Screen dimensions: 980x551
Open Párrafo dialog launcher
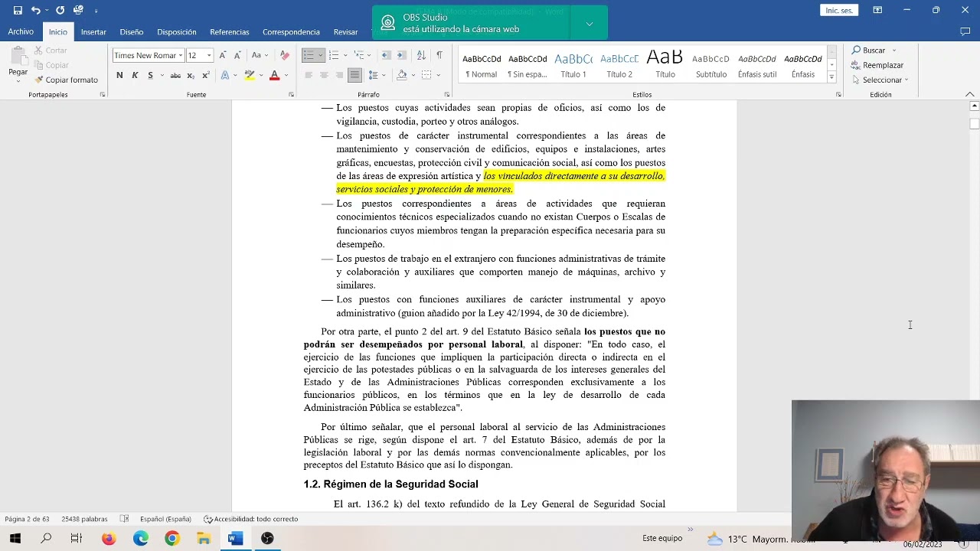click(446, 95)
